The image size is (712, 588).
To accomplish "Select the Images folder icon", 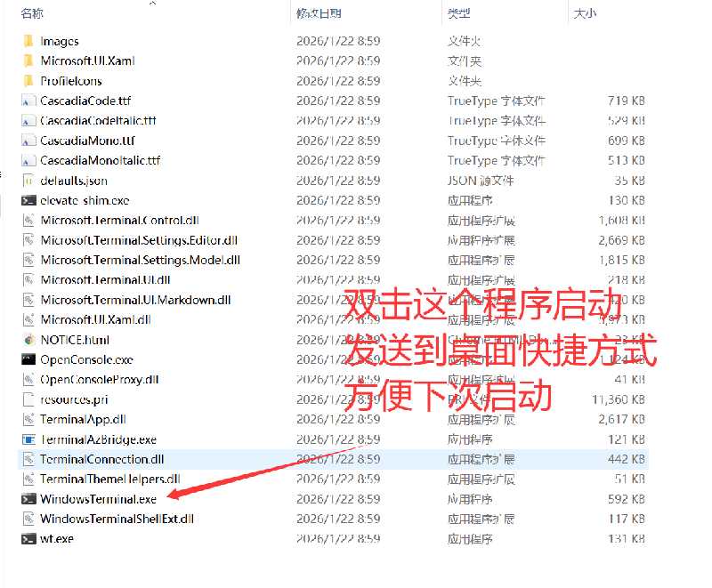I will pos(28,41).
